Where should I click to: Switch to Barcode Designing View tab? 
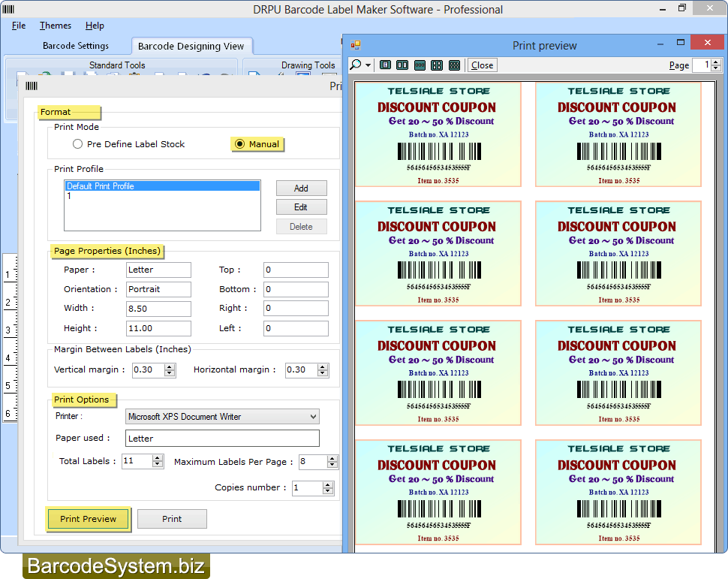191,46
